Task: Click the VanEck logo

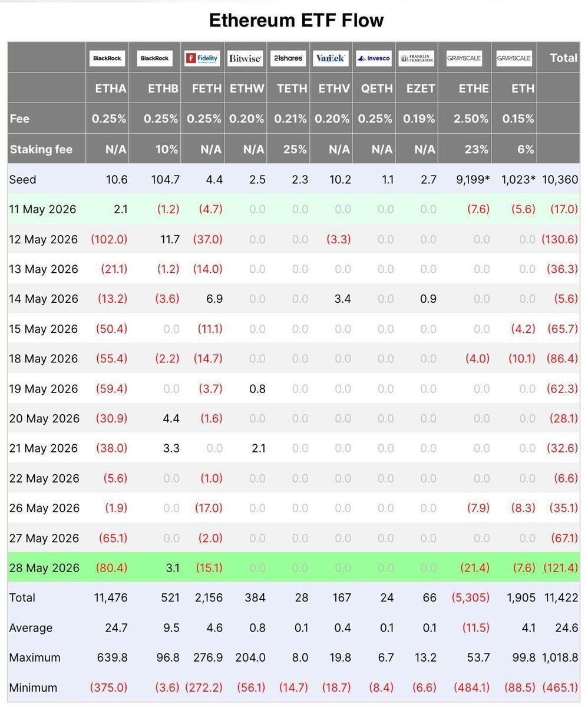Action: 331,58
